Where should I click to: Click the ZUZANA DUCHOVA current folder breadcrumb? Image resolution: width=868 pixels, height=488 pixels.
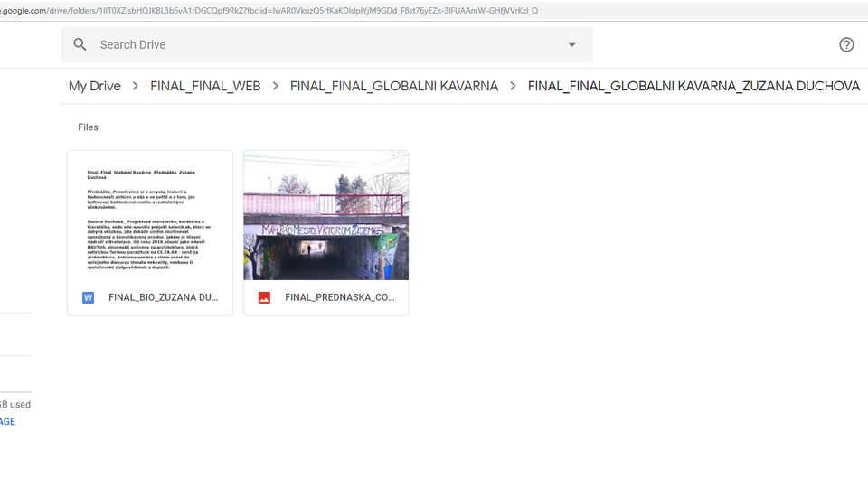pos(693,86)
